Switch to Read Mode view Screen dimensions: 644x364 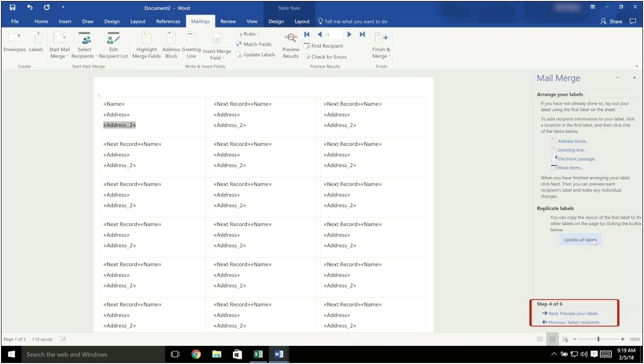pos(540,339)
